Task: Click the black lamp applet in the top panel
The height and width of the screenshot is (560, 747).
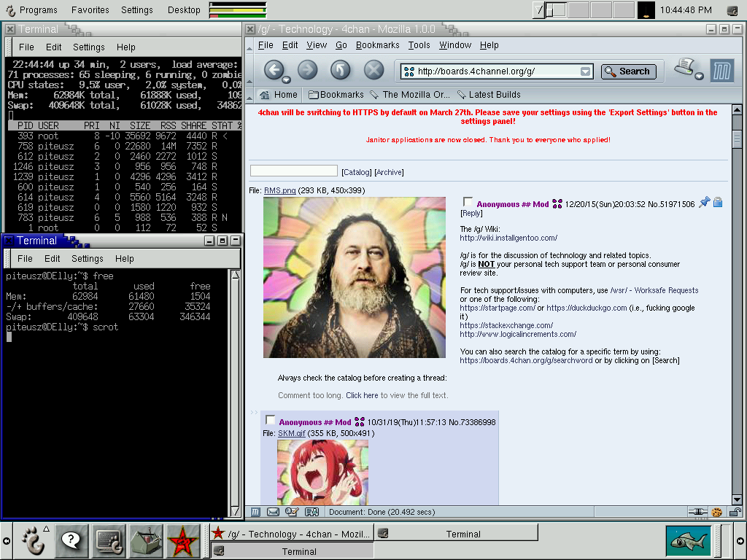Action: [x=646, y=10]
